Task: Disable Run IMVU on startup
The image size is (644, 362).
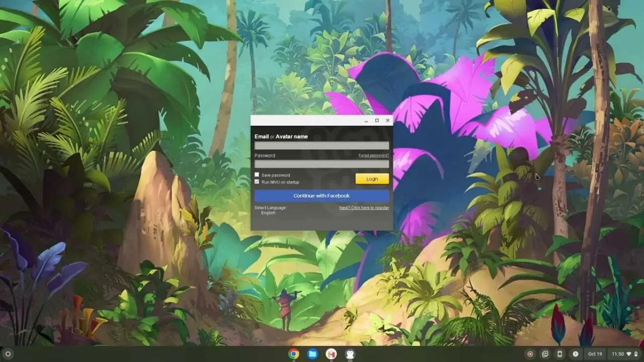Action: 257,182
